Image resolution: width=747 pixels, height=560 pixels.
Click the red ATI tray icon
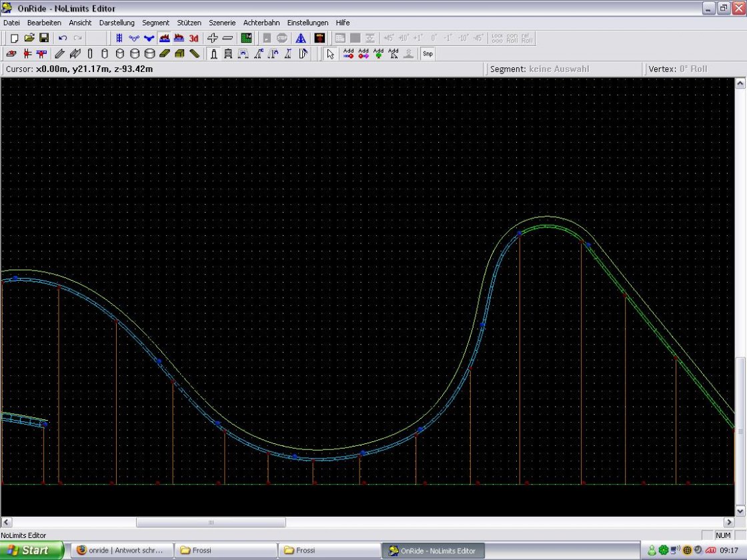[x=711, y=551]
